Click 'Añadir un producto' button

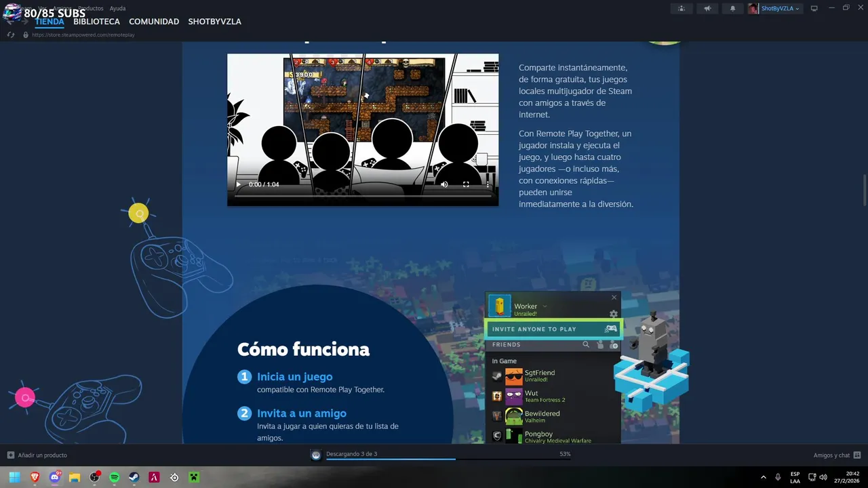37,455
